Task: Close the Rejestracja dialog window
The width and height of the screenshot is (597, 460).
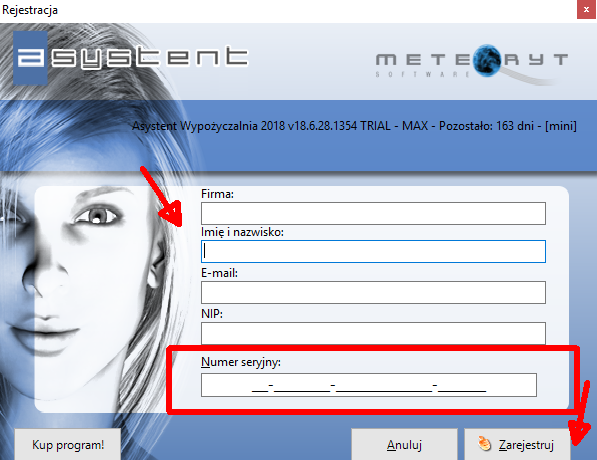Action: (x=586, y=10)
